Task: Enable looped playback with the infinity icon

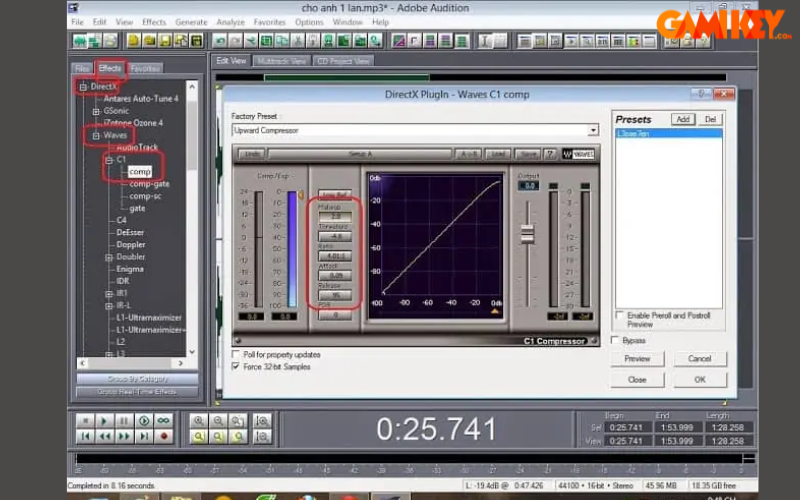Action: pos(164,421)
